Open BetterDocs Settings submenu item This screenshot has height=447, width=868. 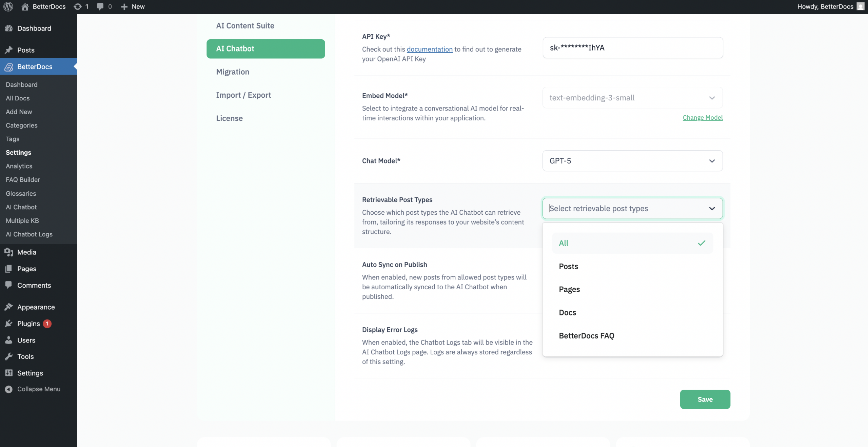(18, 152)
